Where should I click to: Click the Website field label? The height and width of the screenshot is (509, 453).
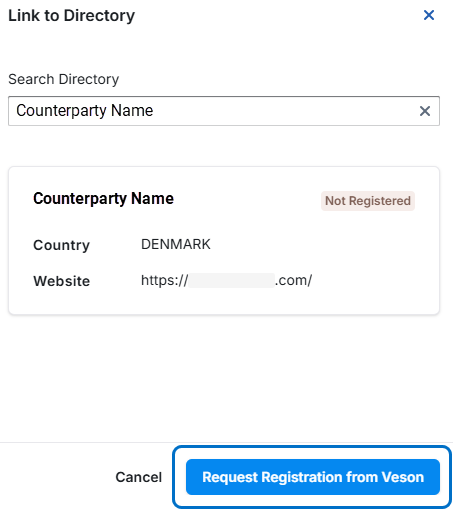point(61,281)
